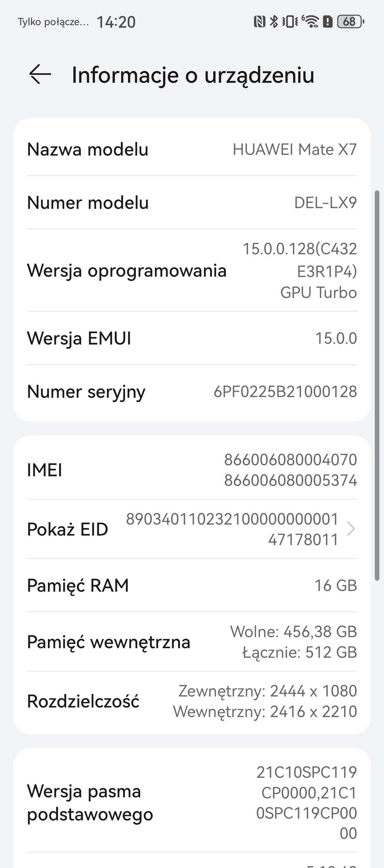Tap the back arrow icon
Image resolution: width=384 pixels, height=868 pixels.
click(x=40, y=74)
